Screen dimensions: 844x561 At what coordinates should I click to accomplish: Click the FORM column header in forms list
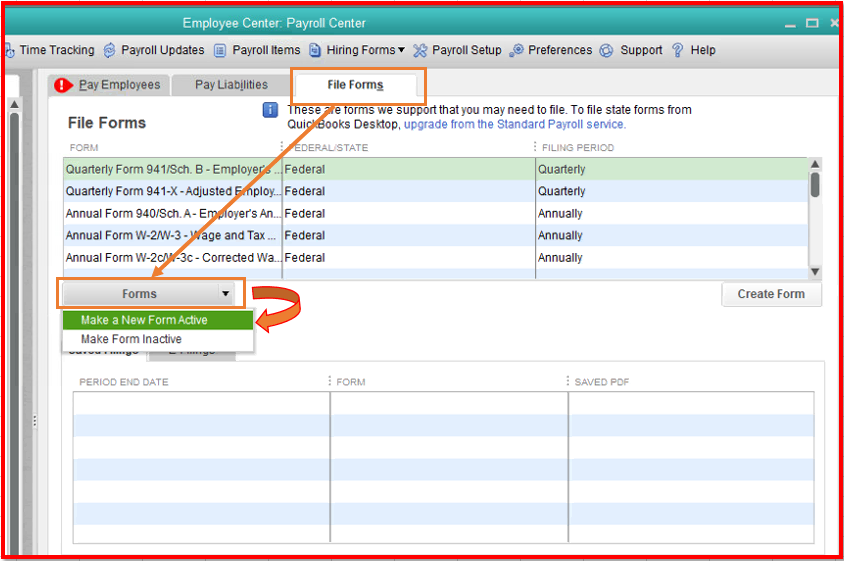84,148
